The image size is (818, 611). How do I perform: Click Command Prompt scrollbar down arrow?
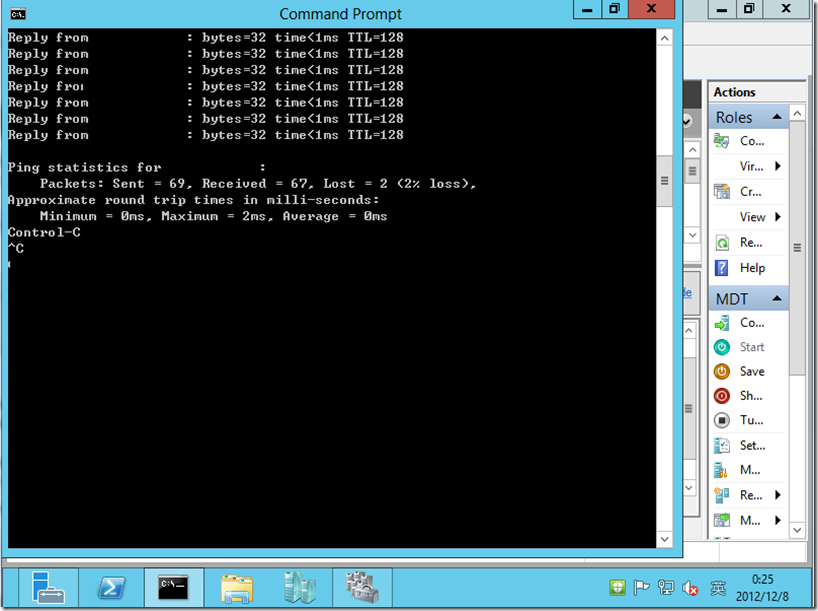[664, 539]
